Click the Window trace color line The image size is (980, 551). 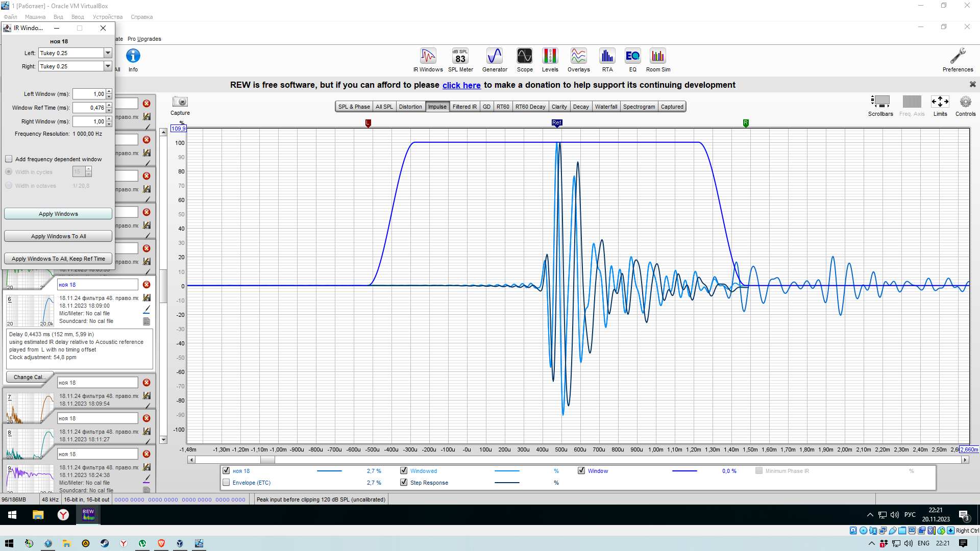click(684, 471)
